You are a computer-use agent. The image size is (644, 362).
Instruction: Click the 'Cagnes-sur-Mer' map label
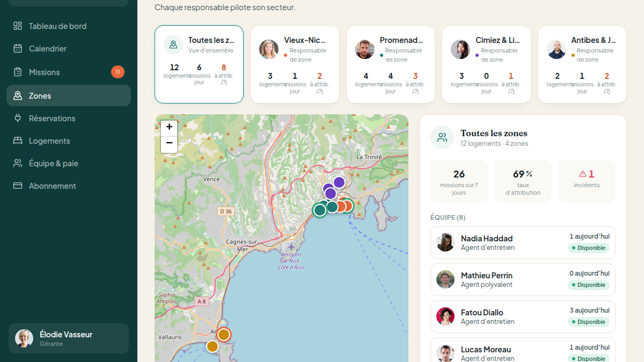coord(243,246)
